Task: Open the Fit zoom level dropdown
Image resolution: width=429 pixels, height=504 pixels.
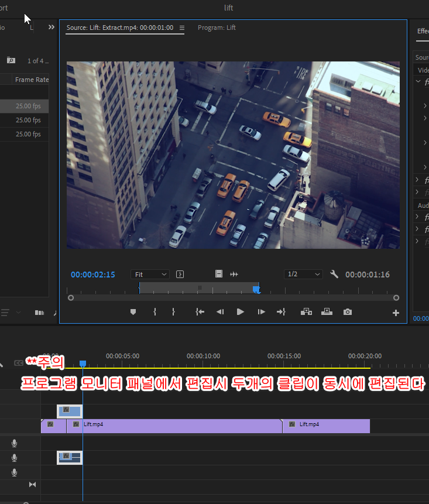Action: [150, 275]
